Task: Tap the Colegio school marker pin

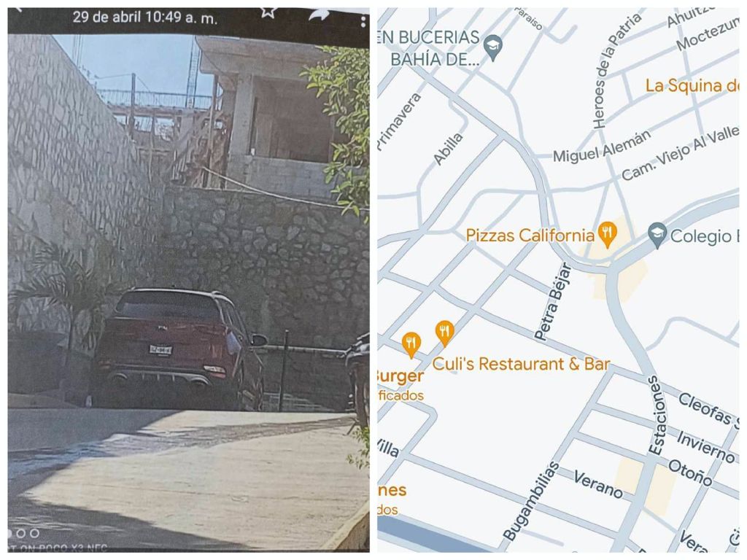Action: pos(657,236)
